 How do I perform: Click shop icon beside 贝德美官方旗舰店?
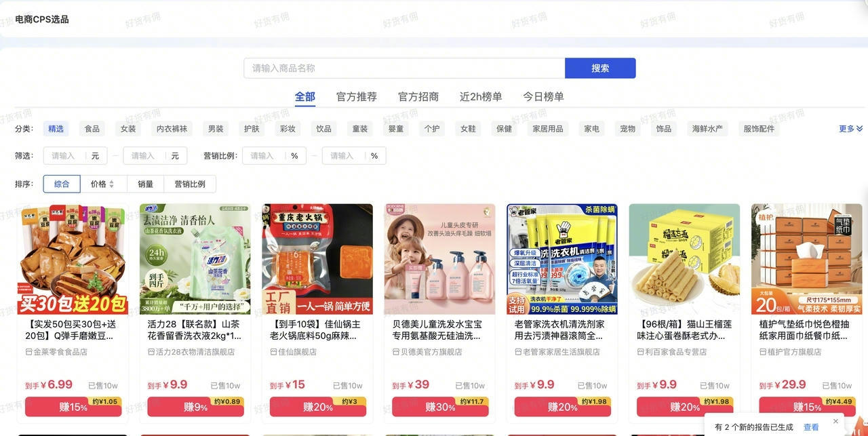coord(396,352)
